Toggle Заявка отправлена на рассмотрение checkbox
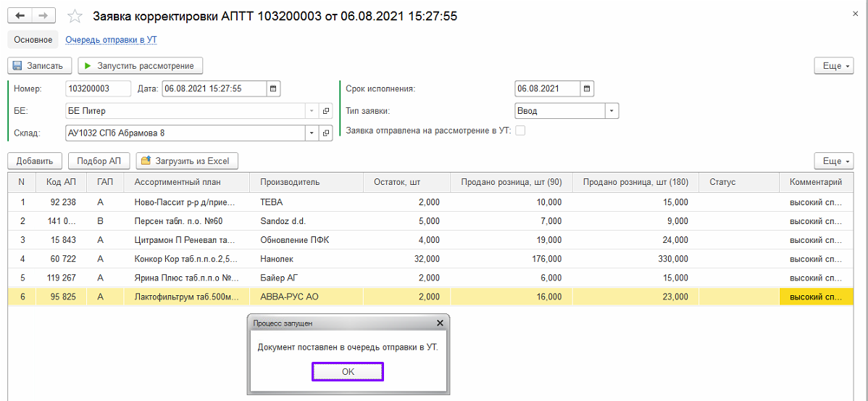Screen dimensions: 868x401 [x=519, y=131]
